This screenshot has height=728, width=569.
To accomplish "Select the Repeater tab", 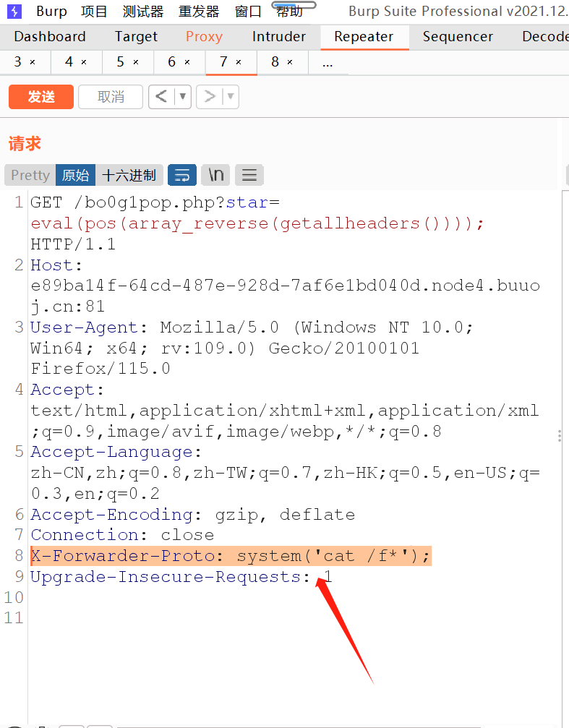I will (x=364, y=37).
